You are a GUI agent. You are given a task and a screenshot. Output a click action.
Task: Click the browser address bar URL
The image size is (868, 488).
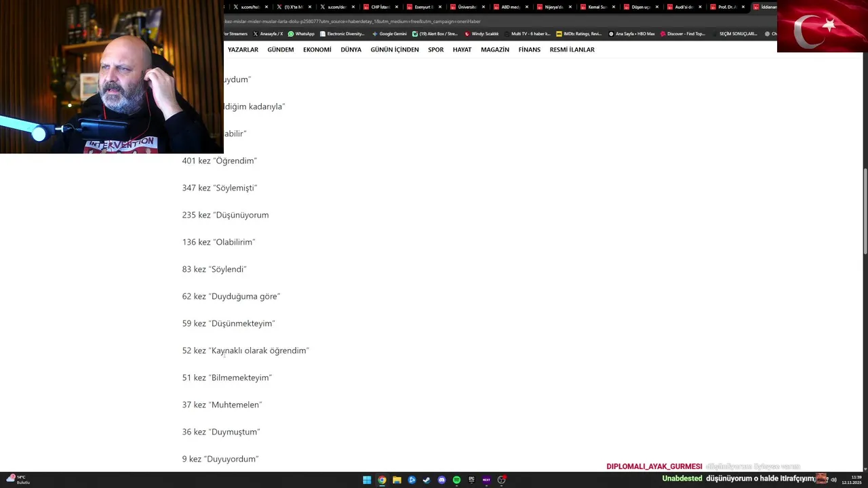point(353,21)
